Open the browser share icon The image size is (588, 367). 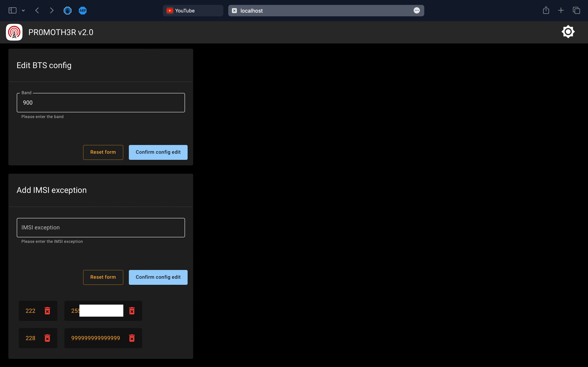[546, 10]
